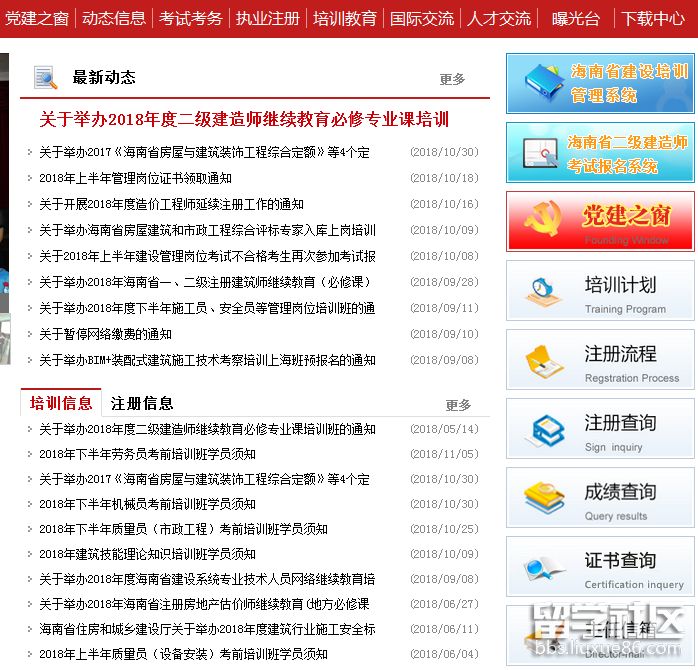Open the 执业注册 navigation menu item

click(x=268, y=19)
